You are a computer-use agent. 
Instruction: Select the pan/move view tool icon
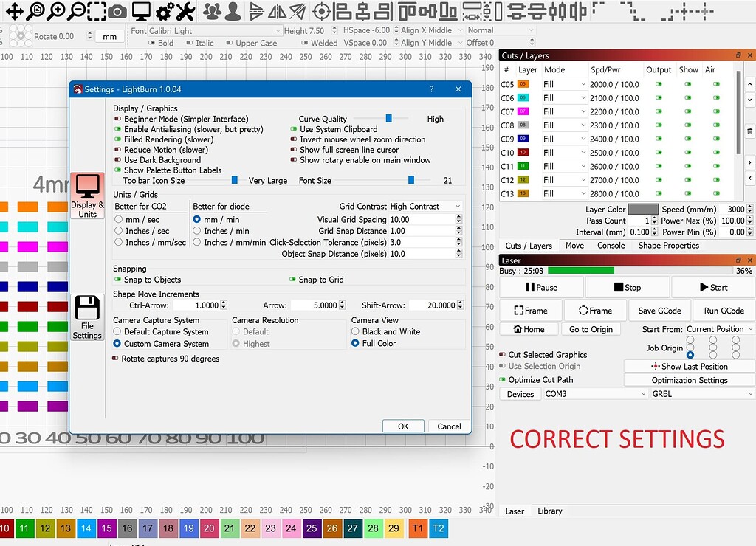point(15,11)
